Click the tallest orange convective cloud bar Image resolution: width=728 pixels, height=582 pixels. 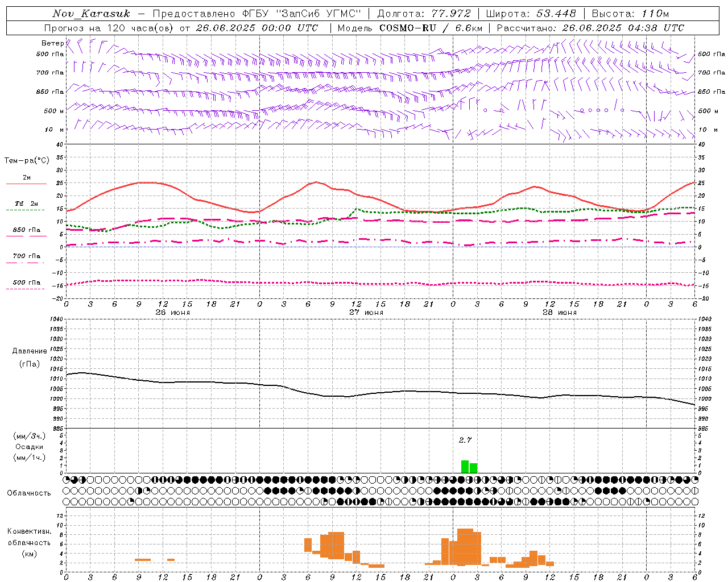click(x=465, y=547)
